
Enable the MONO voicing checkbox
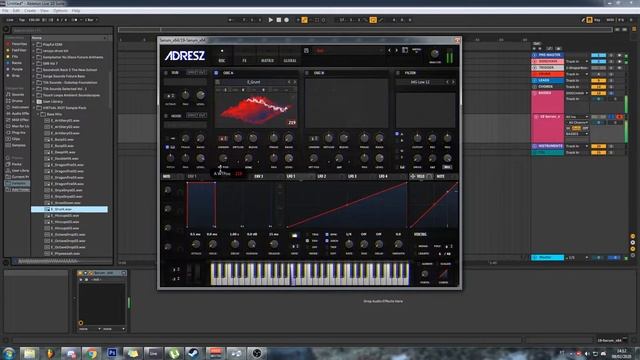coord(417,246)
